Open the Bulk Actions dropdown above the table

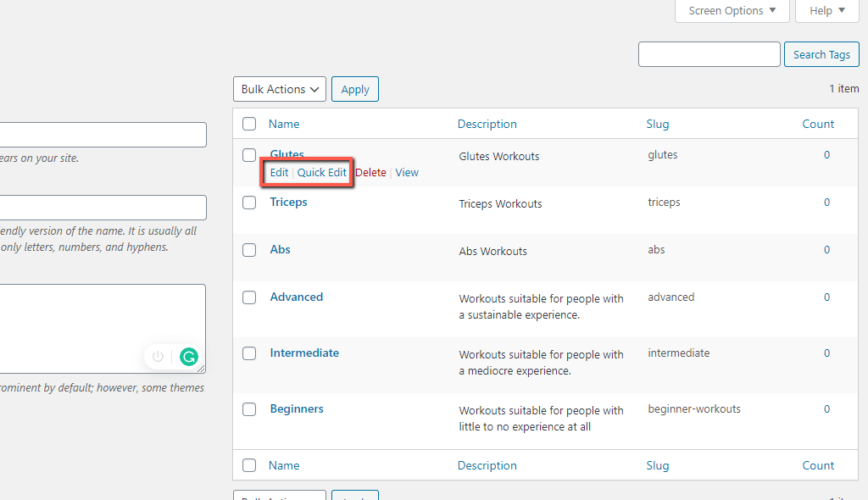coord(280,89)
